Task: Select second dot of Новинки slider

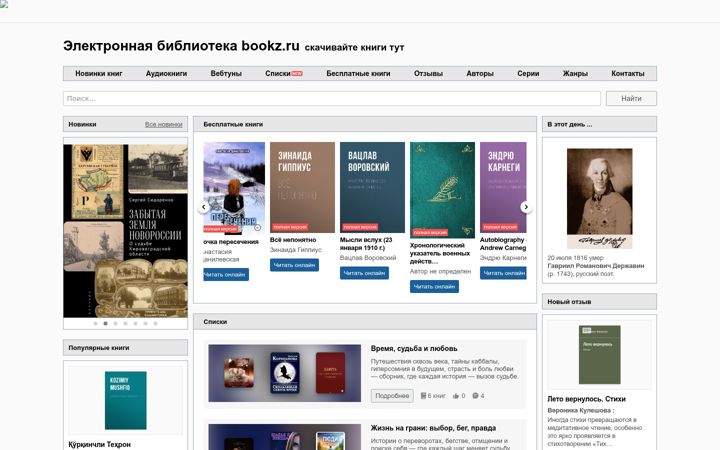Action: [105, 323]
